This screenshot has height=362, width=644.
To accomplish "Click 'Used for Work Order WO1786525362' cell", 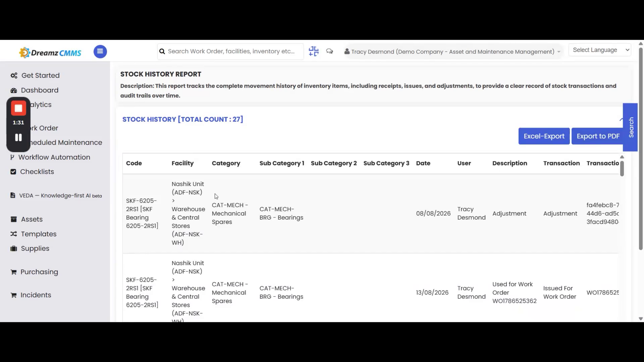I will [514, 293].
